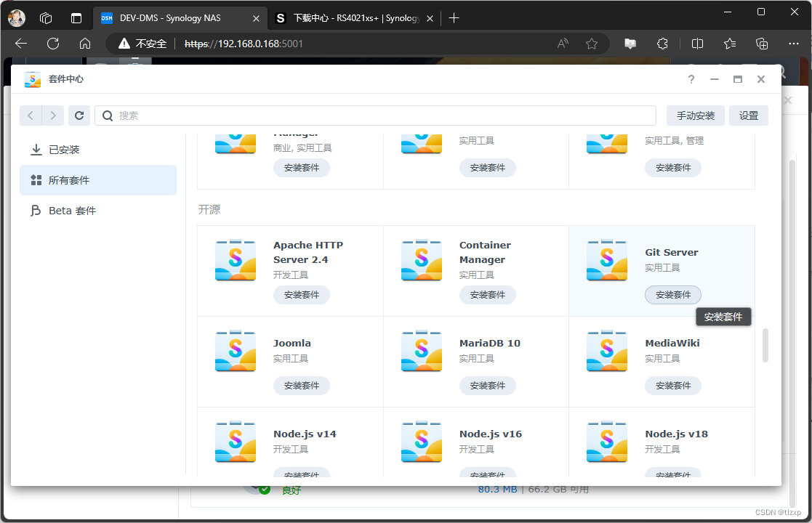Click the Container Manager package icon
Viewport: 812px width, 523px height.
point(421,260)
